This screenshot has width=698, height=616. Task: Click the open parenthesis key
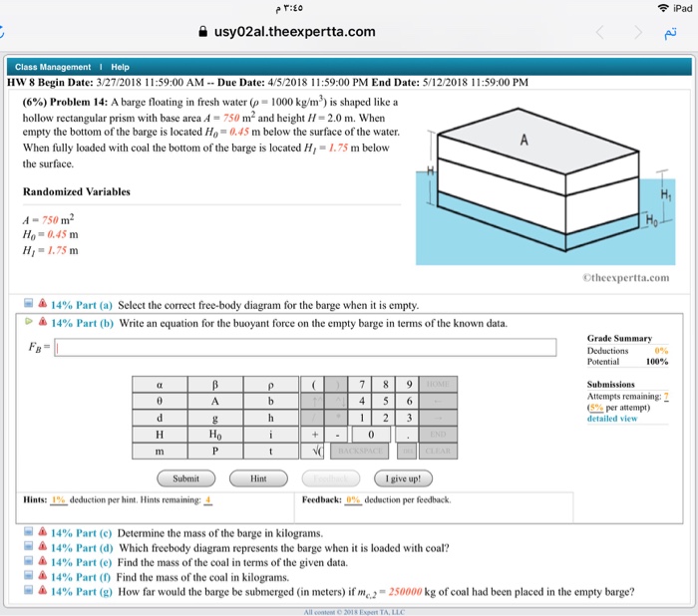tap(313, 385)
